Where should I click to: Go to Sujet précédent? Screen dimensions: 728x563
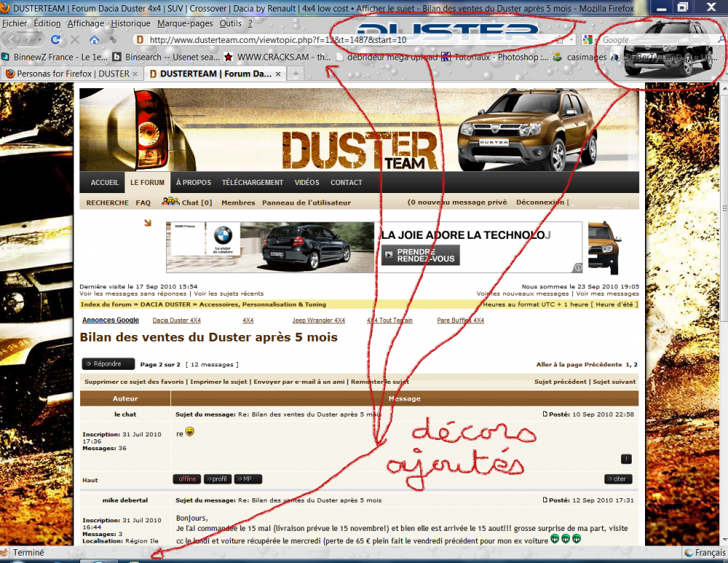pos(561,382)
